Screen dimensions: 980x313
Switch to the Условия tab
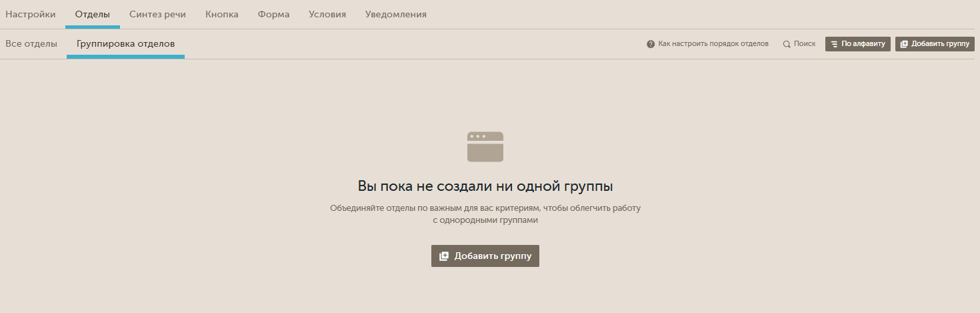tap(327, 14)
